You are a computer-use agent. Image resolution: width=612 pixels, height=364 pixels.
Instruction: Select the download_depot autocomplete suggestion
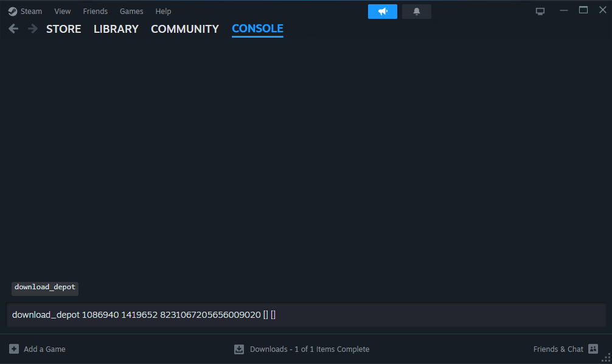[44, 287]
